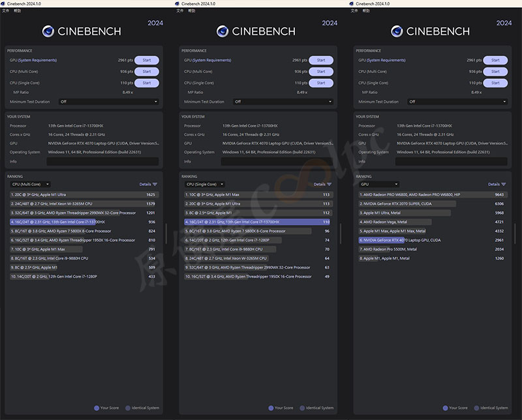522x420 pixels.
Task: Click Your Score legend dot in the right window
Action: pos(445,408)
